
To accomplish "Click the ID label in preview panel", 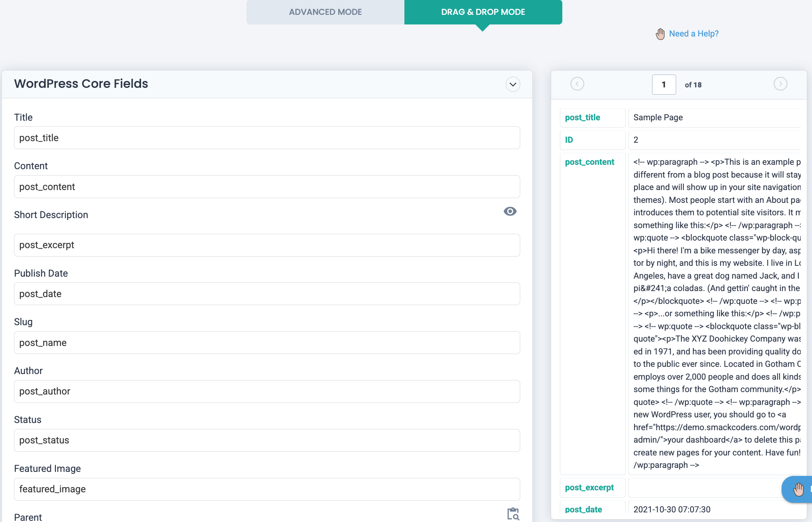I will tap(569, 140).
